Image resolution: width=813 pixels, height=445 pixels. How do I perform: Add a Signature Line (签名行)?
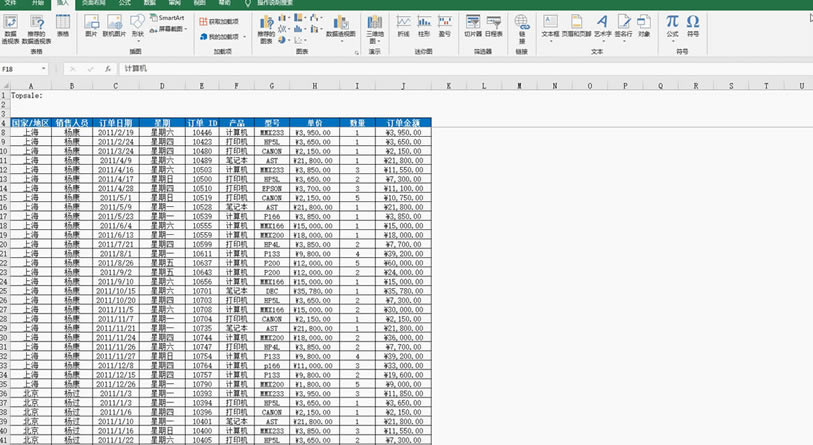click(x=624, y=27)
